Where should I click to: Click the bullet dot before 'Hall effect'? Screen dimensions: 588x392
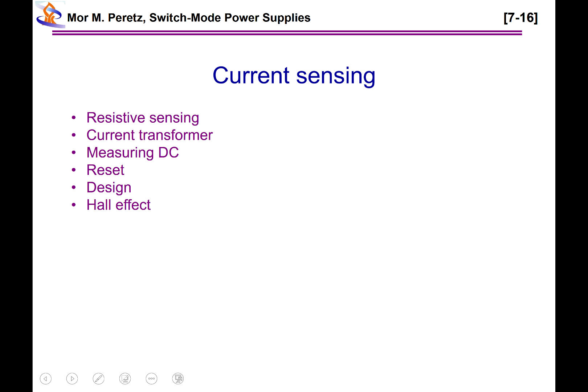74,205
